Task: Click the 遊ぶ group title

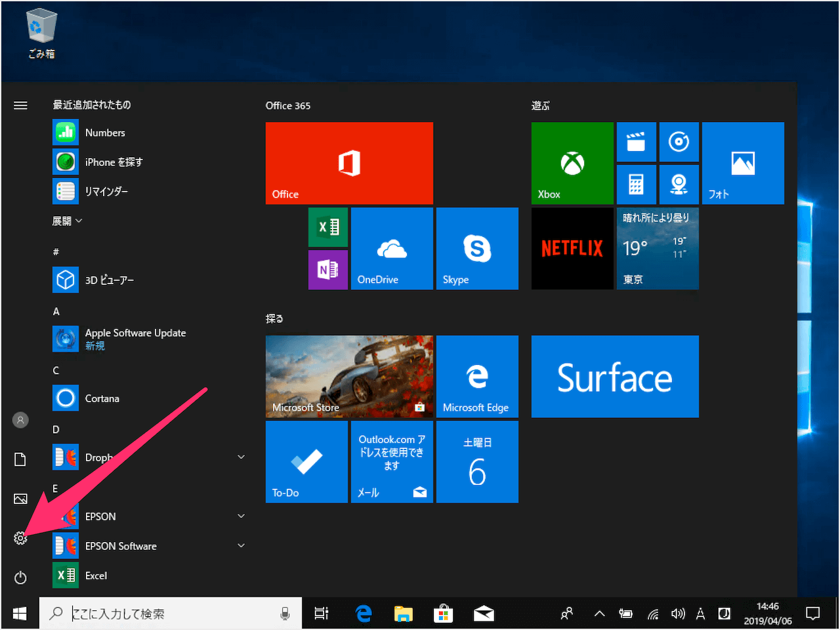Action: (x=541, y=106)
